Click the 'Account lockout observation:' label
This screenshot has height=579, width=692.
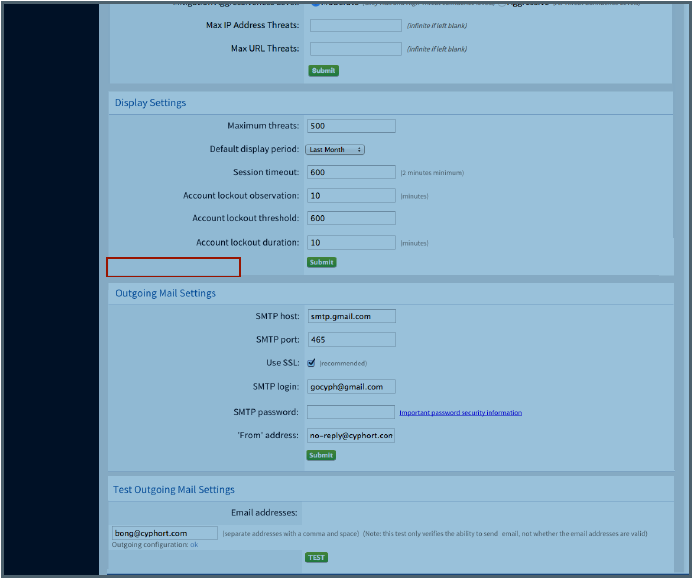tap(241, 196)
